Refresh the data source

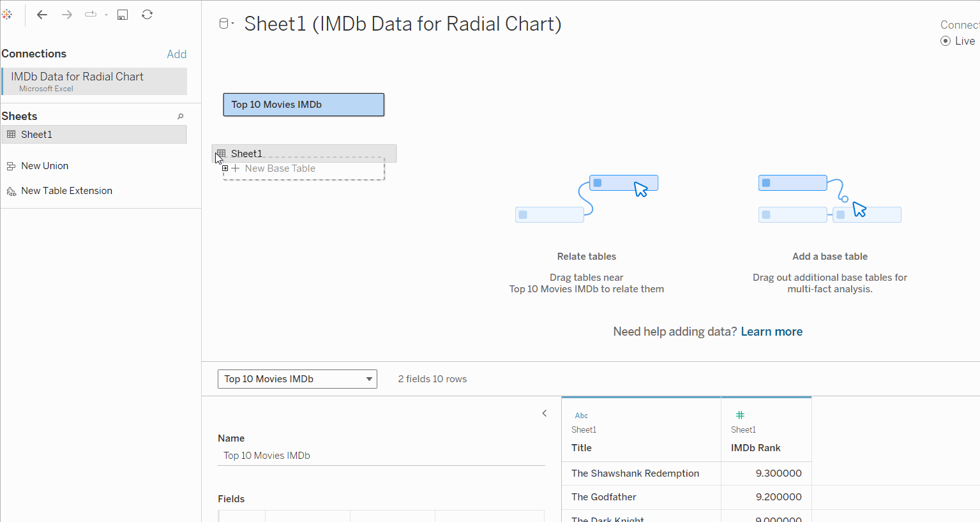click(147, 15)
